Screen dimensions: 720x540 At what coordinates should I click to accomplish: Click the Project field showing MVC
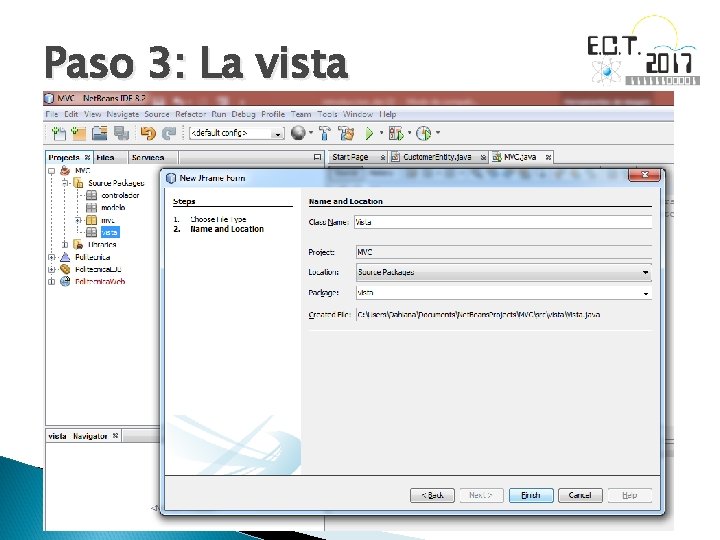coord(504,252)
